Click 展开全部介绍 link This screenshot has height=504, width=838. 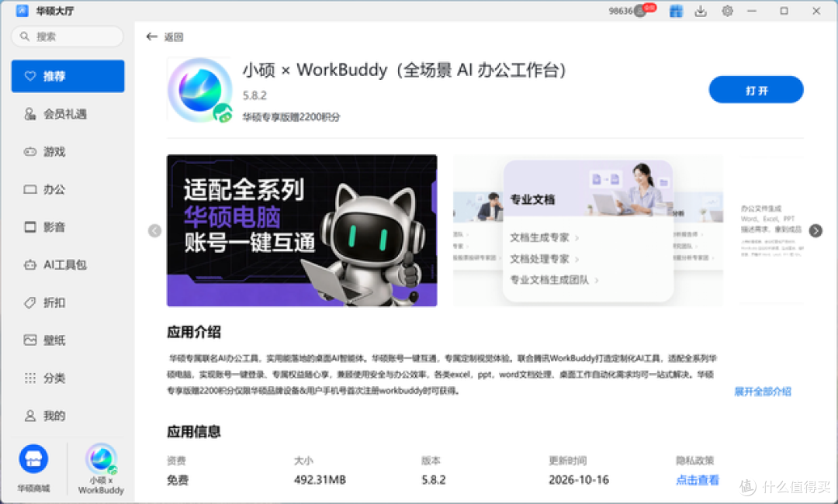[762, 392]
